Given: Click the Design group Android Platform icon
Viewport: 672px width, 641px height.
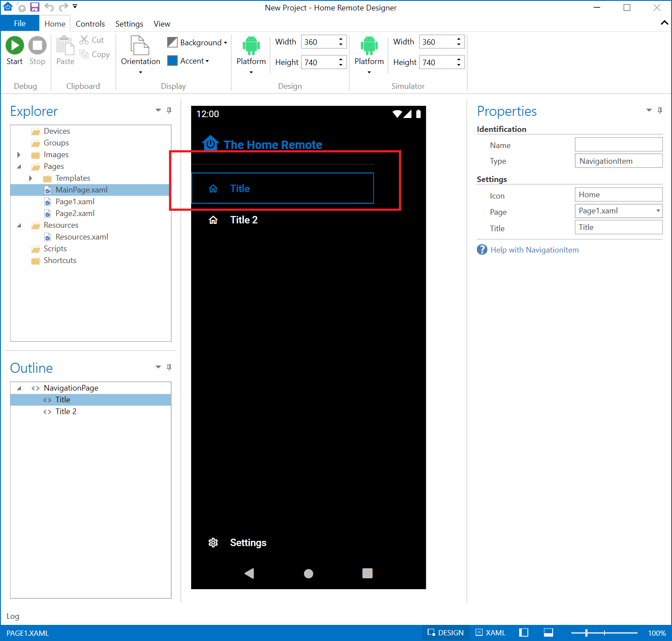Looking at the screenshot, I should pos(251,45).
